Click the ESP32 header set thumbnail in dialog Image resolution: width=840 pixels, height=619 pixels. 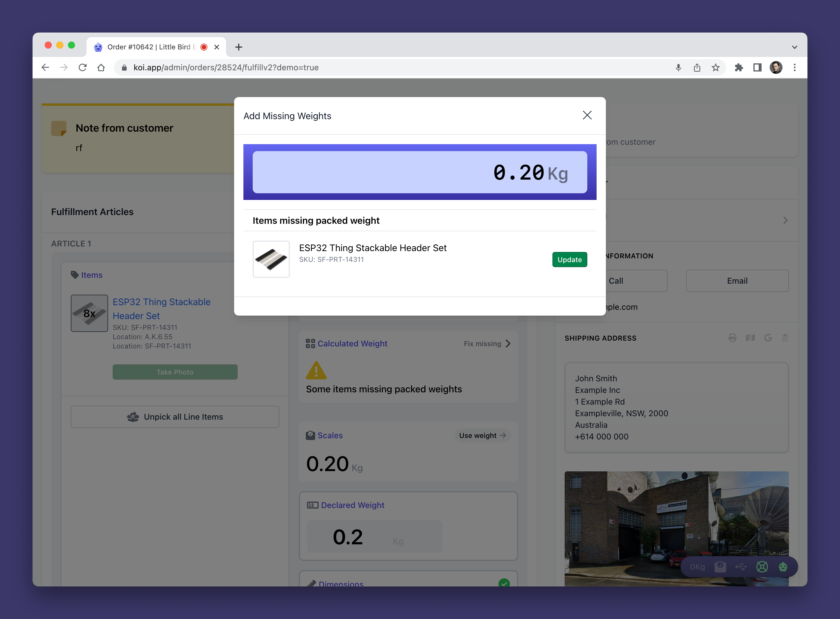pyautogui.click(x=271, y=259)
